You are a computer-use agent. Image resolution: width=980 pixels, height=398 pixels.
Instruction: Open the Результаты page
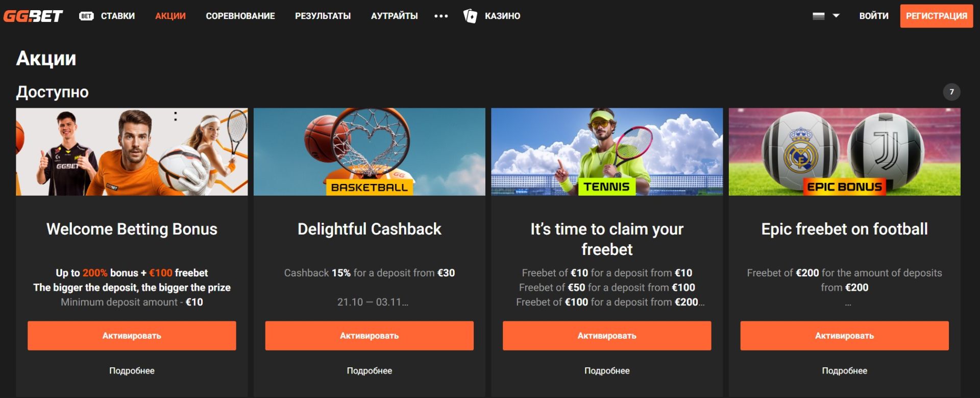[323, 16]
